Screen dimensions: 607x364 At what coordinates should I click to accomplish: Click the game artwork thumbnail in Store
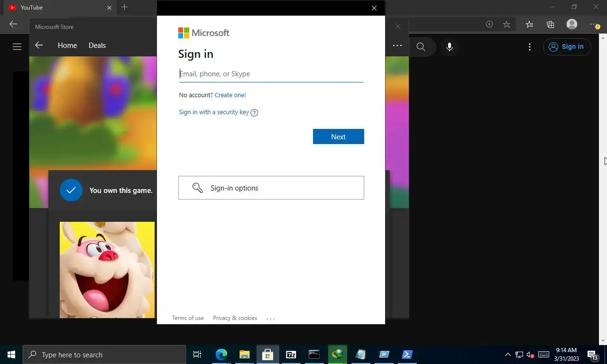tap(107, 270)
